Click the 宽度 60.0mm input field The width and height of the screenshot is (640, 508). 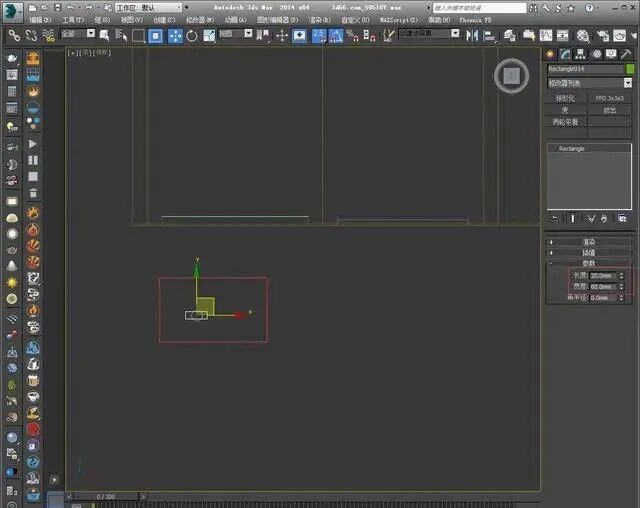(x=604, y=287)
